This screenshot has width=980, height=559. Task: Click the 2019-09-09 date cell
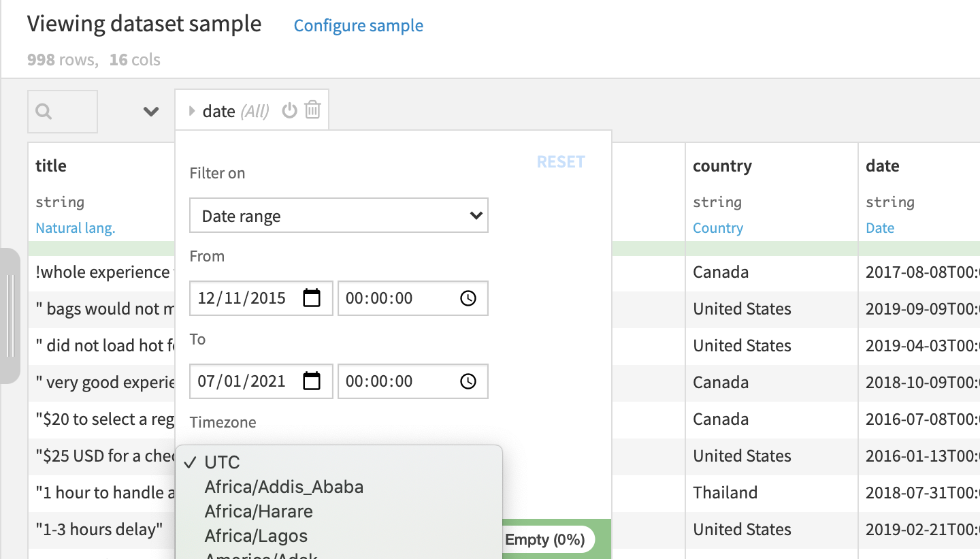coord(919,308)
